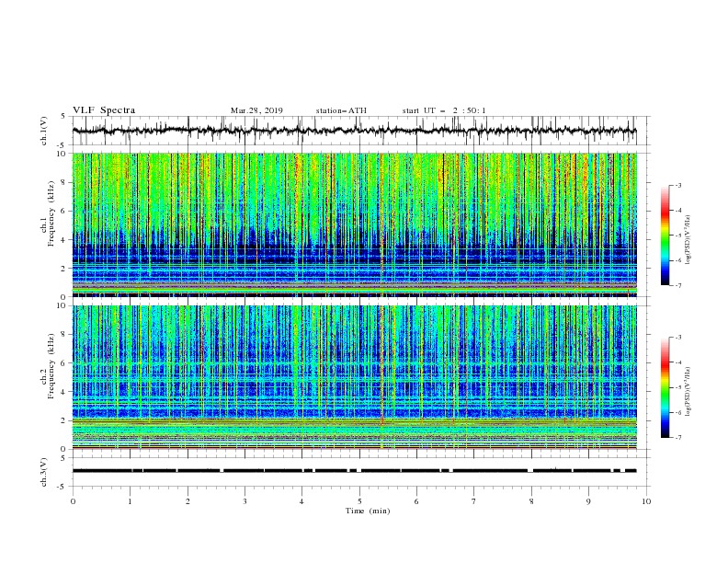The width and height of the screenshot is (728, 563).
Task: Click the "5" tick of ch.1(V) axis
Action: (63, 117)
